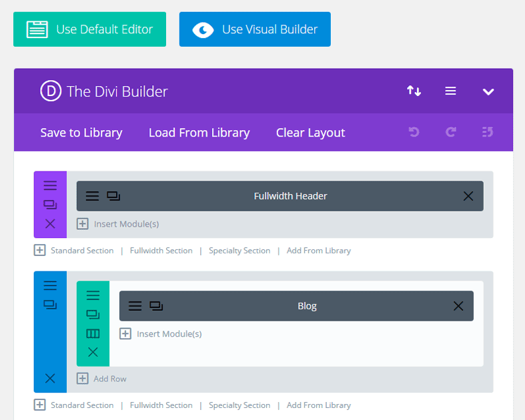Viewport: 525px width, 420px height.
Task: Add Specialty Section below fullwidth section
Action: [x=239, y=251]
